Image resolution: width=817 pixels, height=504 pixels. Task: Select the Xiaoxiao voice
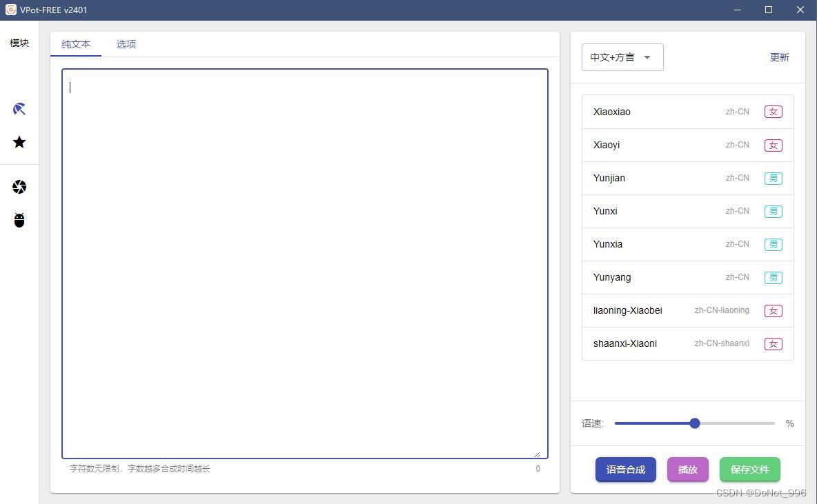coord(688,112)
